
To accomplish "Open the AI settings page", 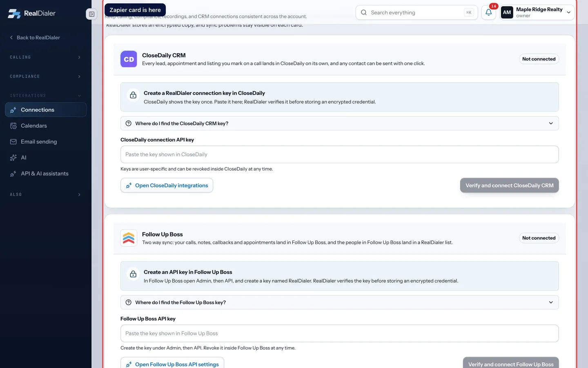I will pos(46,157).
